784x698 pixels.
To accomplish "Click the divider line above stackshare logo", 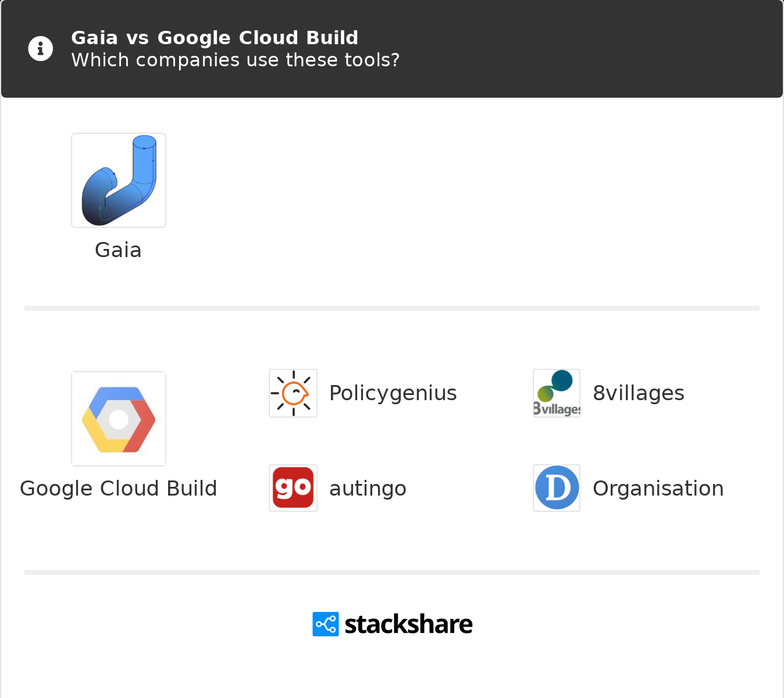I will pos(392,572).
